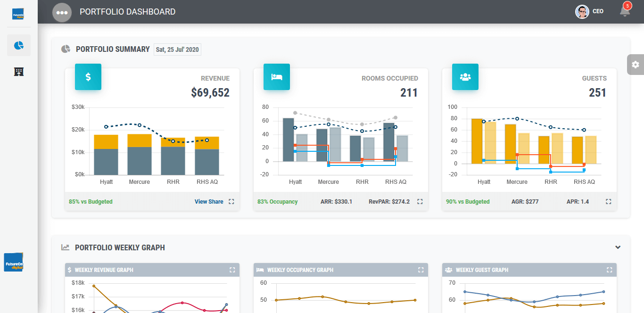Click the ellipsis menu circle in the header
Image resolution: width=644 pixels, height=313 pixels.
click(x=62, y=12)
